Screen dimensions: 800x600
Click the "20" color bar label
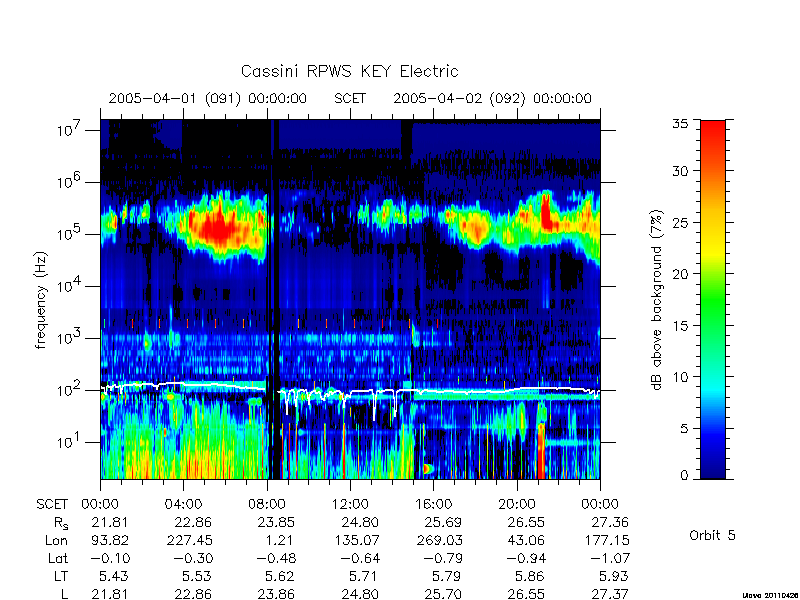pos(681,273)
